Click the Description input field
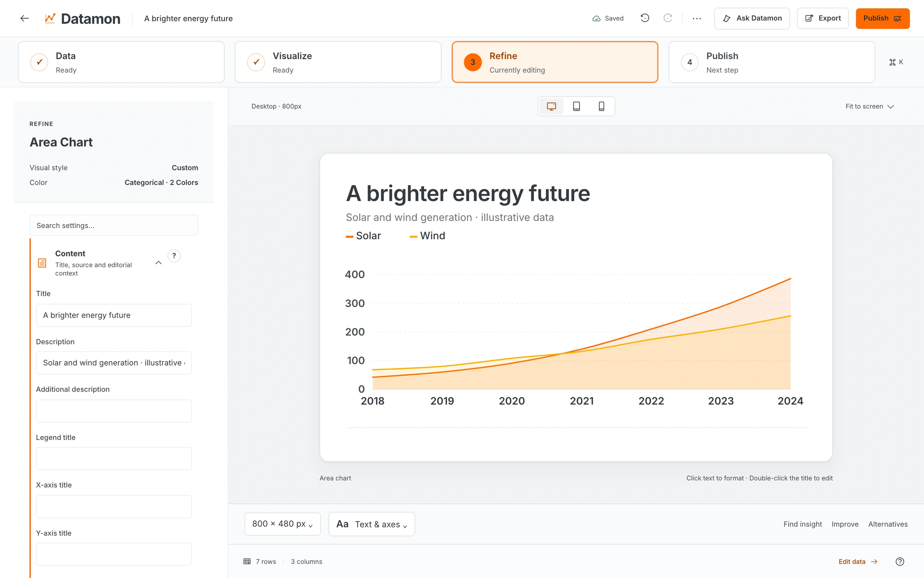This screenshot has height=578, width=924. (114, 362)
